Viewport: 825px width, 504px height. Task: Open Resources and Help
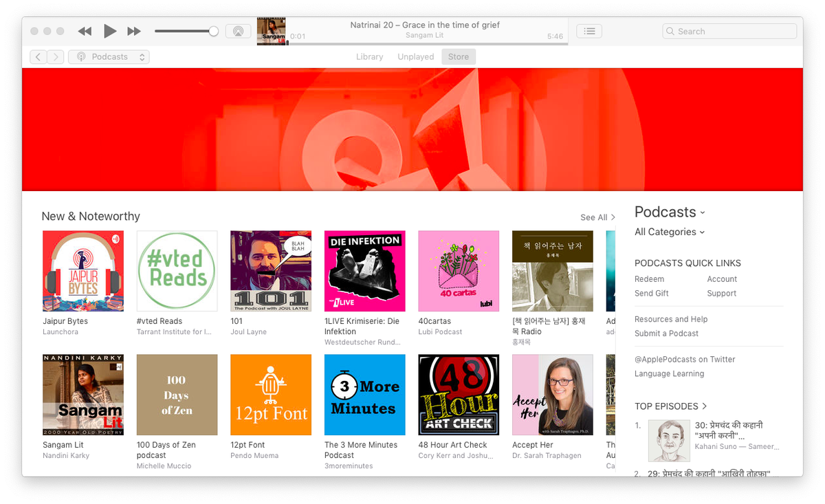pyautogui.click(x=671, y=319)
